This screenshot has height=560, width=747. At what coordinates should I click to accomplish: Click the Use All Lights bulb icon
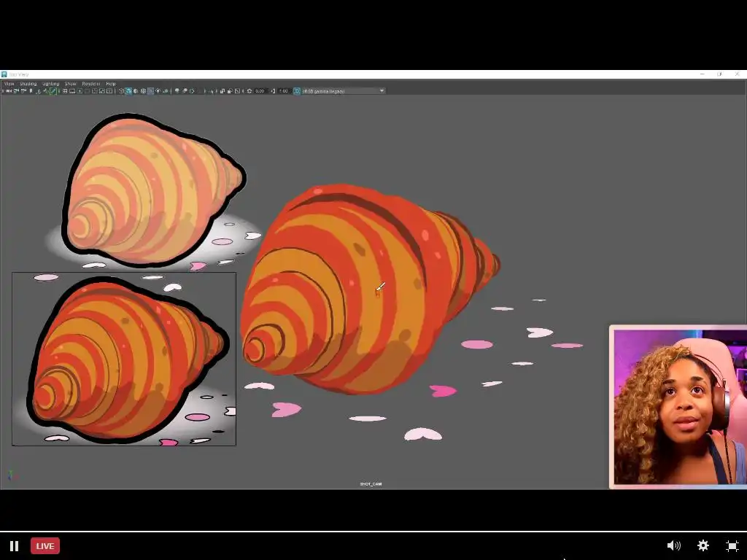tap(158, 91)
